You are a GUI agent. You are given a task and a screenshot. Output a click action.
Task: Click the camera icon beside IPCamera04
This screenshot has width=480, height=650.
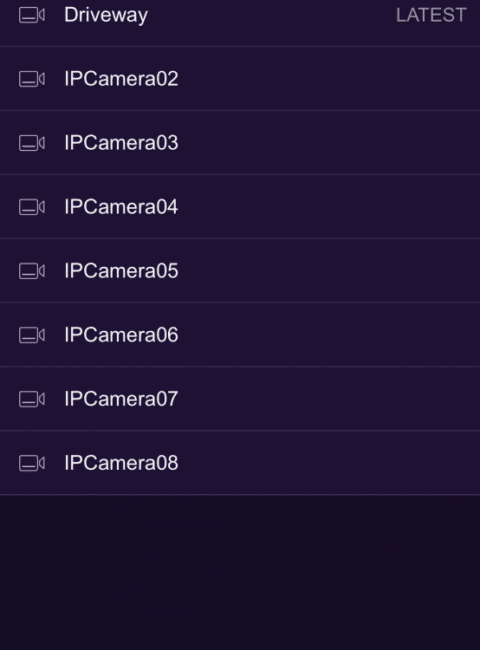32,207
